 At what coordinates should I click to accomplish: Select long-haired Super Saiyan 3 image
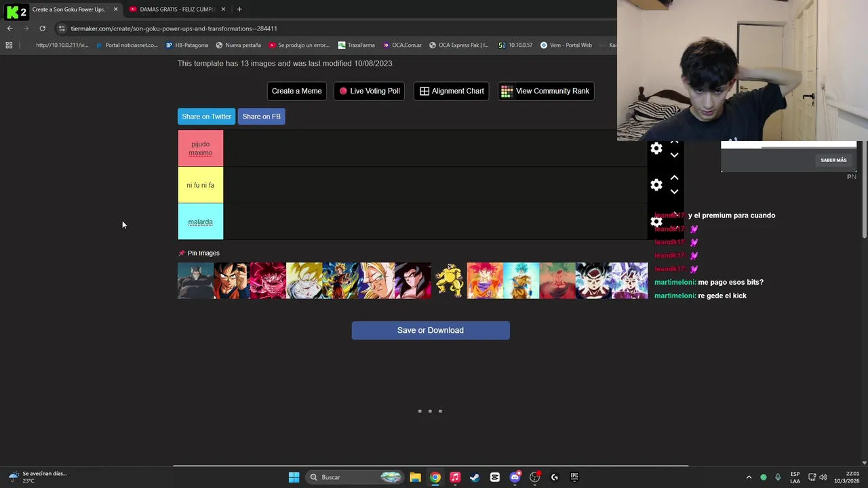pyautogui.click(x=376, y=281)
